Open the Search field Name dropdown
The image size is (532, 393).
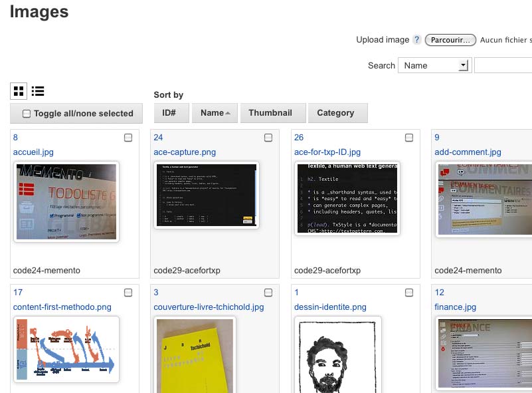click(435, 65)
